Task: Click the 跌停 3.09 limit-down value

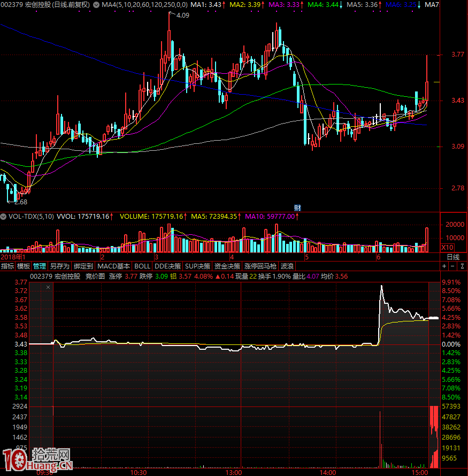Action: 154,277
